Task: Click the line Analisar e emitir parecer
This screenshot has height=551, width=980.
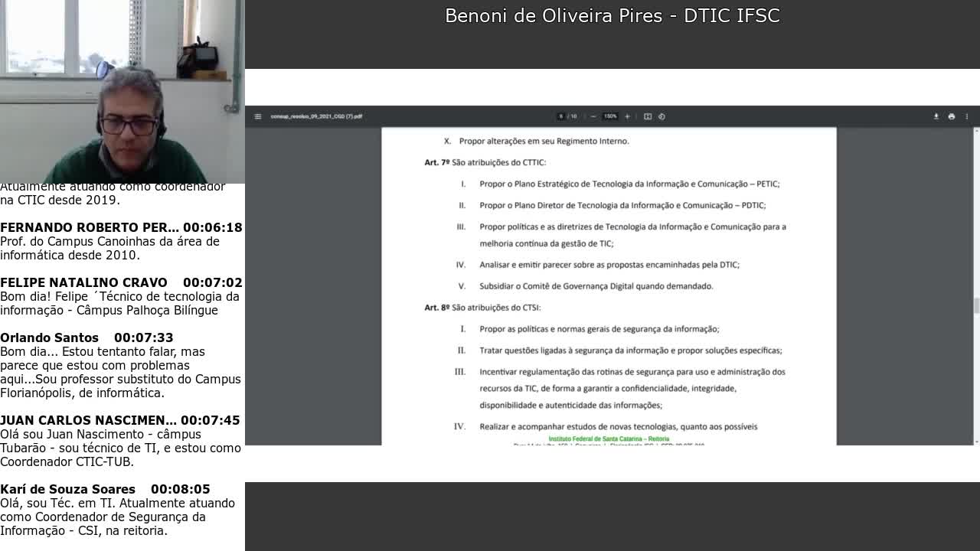Action: (609, 265)
